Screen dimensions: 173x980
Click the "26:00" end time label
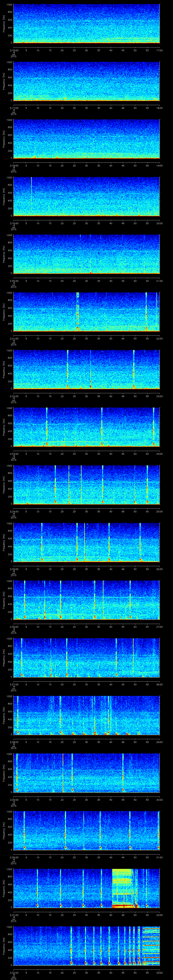[159, 569]
